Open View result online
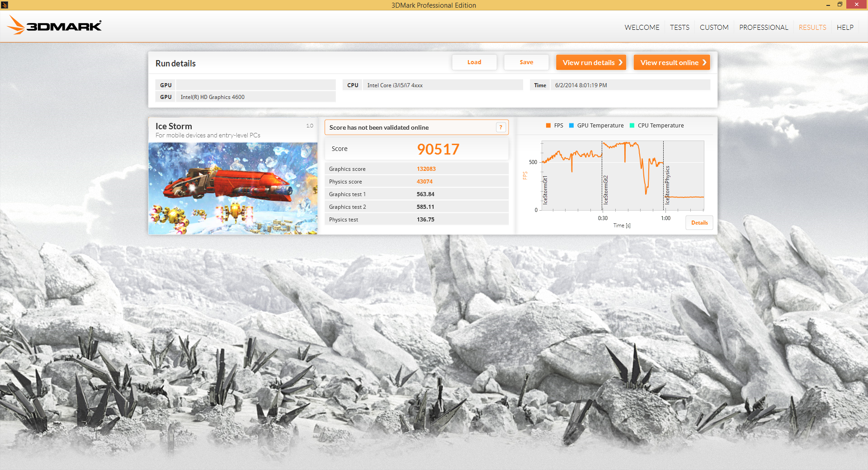Viewport: 868px width, 470px height. pyautogui.click(x=672, y=62)
